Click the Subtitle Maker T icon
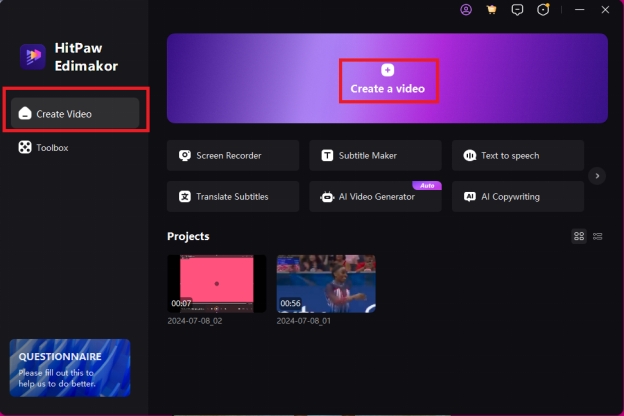 (x=327, y=155)
